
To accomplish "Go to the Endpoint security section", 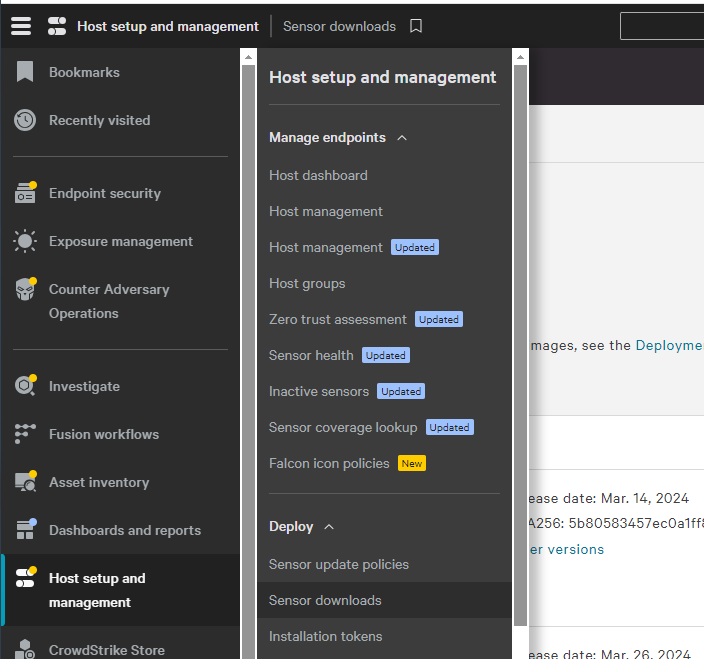I will [x=105, y=193].
